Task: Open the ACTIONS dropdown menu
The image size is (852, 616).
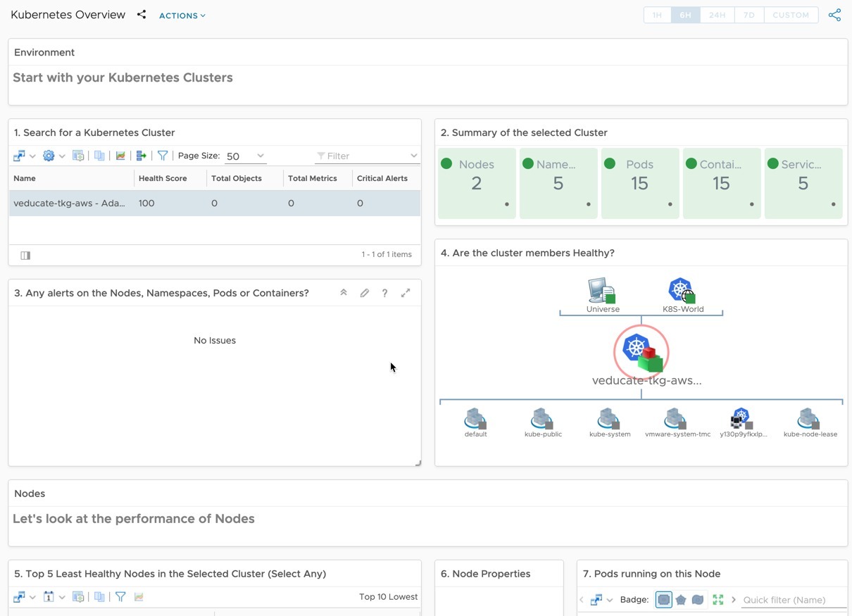Action: pos(182,15)
